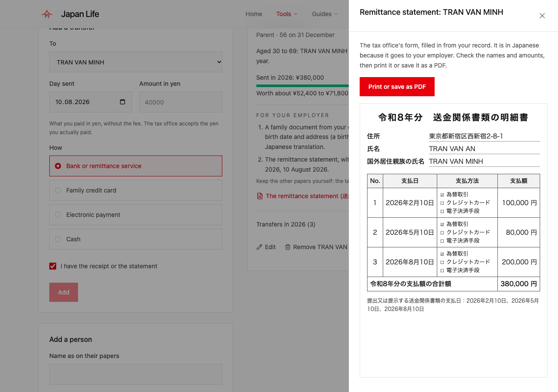558x392 pixels.
Task: Click Print or save as PDF
Action: (x=397, y=87)
